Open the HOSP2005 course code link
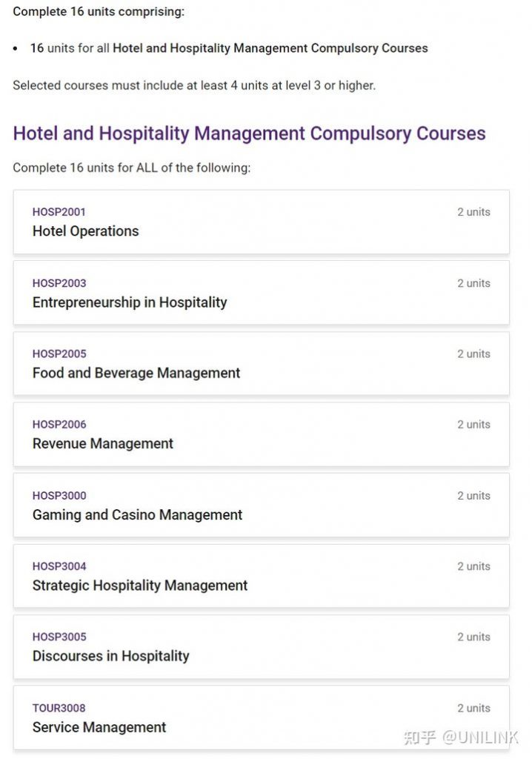The image size is (532, 759). (59, 354)
